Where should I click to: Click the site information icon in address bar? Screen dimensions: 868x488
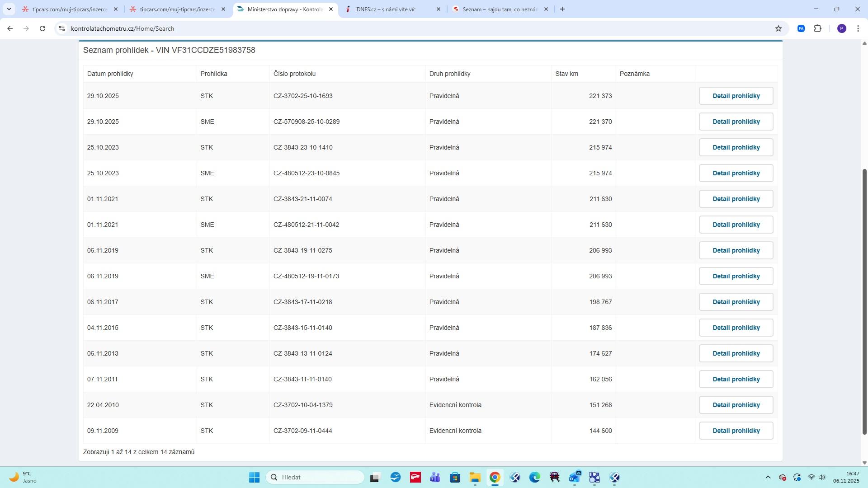(x=62, y=28)
